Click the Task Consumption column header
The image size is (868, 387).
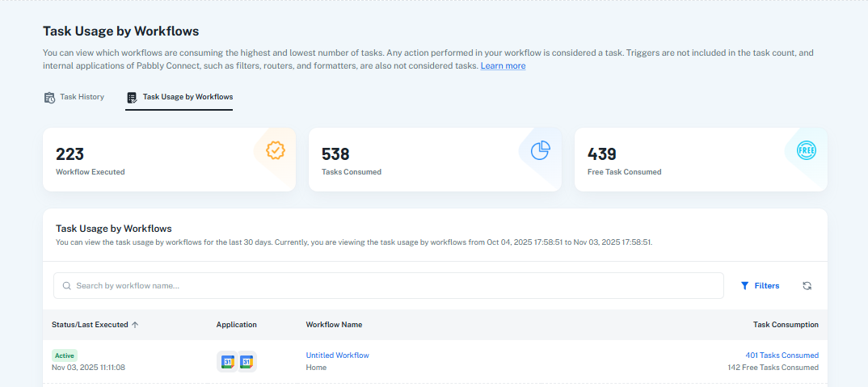(786, 325)
